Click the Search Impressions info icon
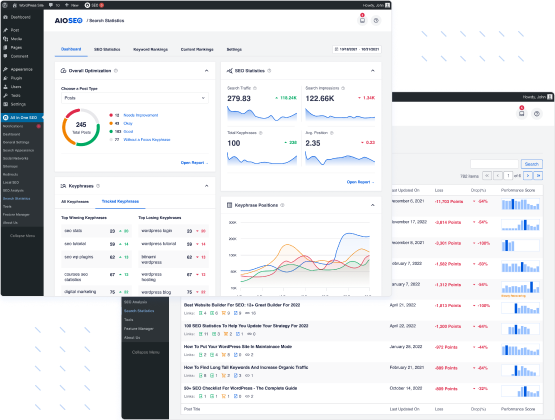 point(343,88)
